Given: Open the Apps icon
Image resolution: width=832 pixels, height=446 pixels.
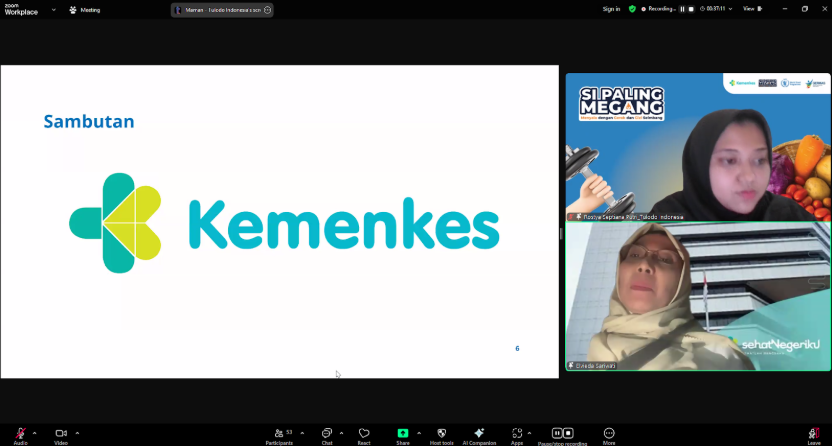Looking at the screenshot, I should [517, 433].
